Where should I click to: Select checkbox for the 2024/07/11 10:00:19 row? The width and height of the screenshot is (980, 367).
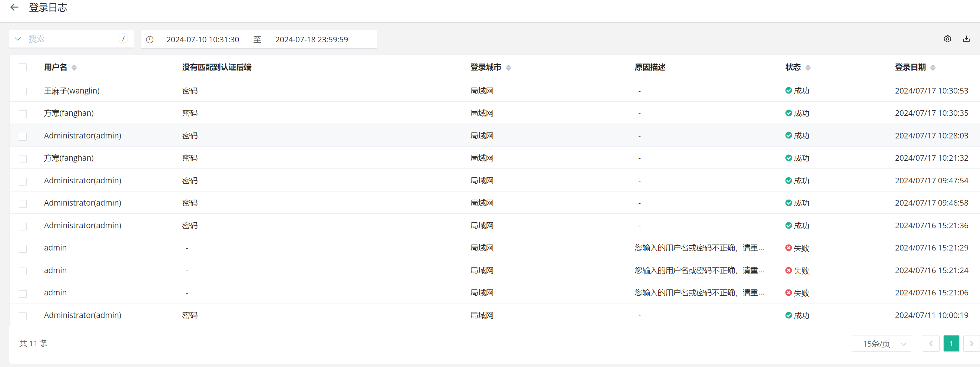[x=23, y=316]
